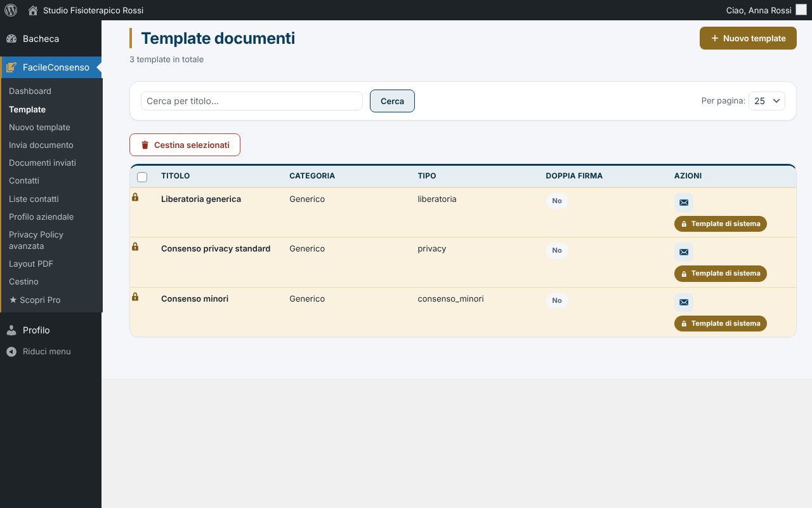Open Liste contatti
The height and width of the screenshot is (508, 812).
(x=34, y=199)
